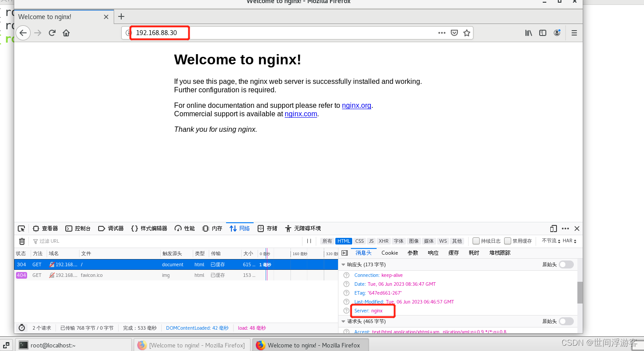Toggle the CSS request filter
The image size is (644, 351).
(360, 241)
